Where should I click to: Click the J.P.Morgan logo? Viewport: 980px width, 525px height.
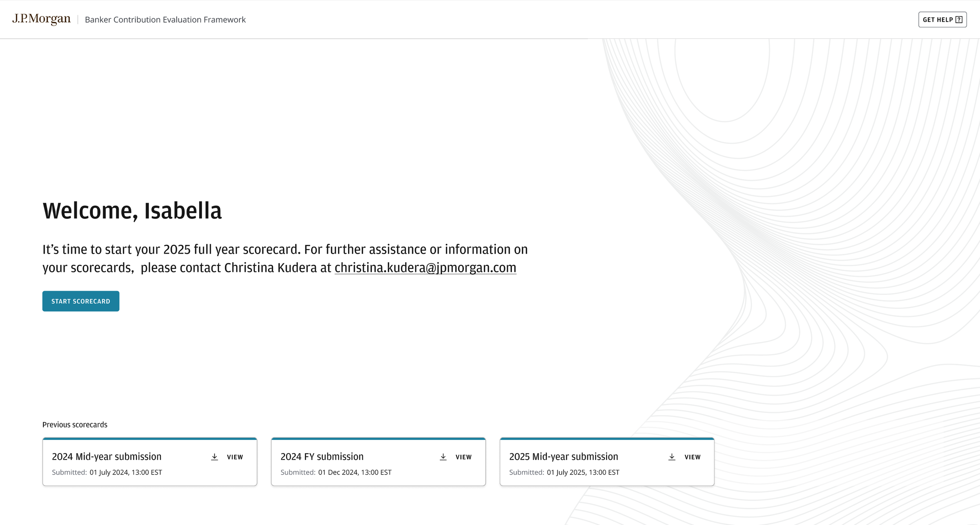point(41,19)
